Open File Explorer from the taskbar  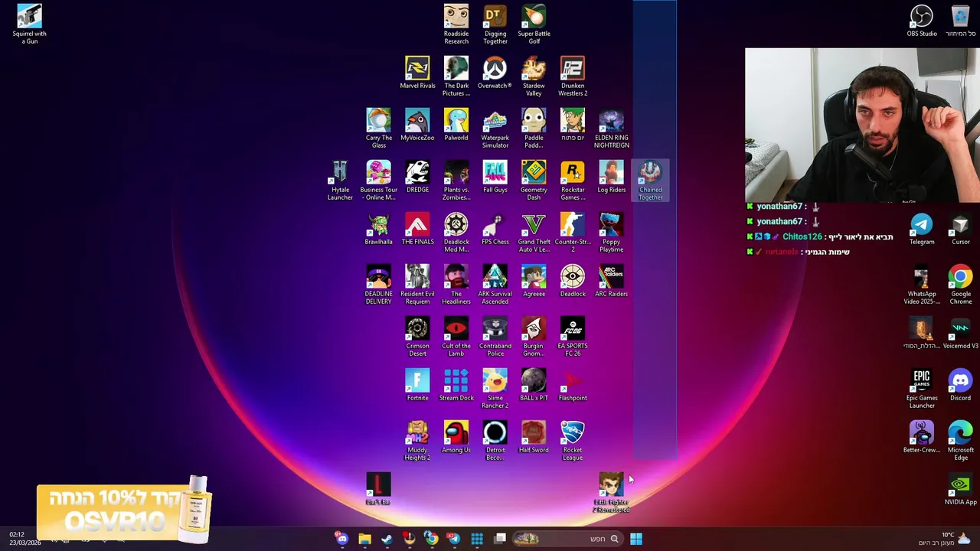(x=364, y=539)
